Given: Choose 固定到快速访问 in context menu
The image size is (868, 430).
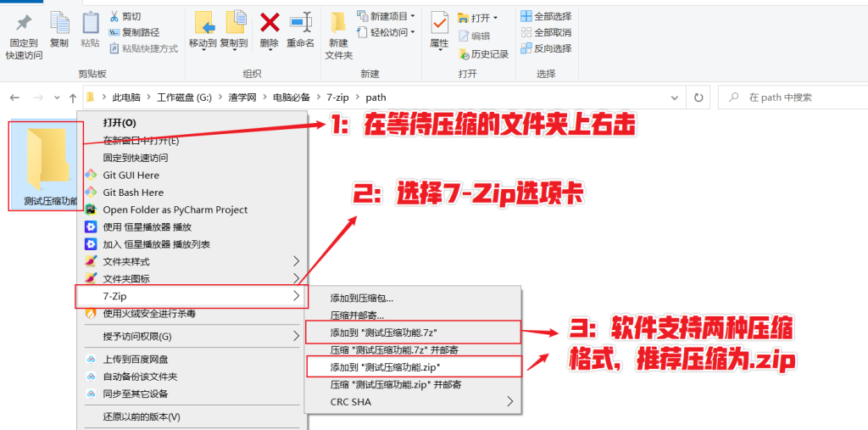Looking at the screenshot, I should coord(192,158).
